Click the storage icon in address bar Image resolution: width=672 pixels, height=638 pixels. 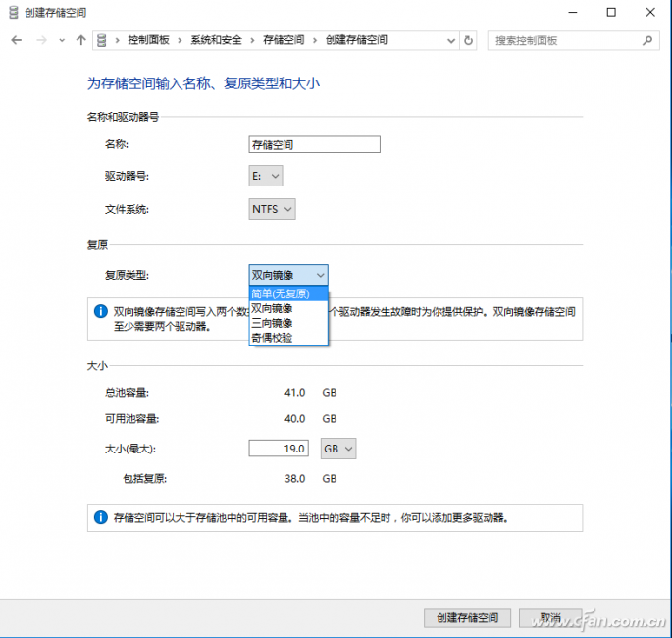pos(102,40)
